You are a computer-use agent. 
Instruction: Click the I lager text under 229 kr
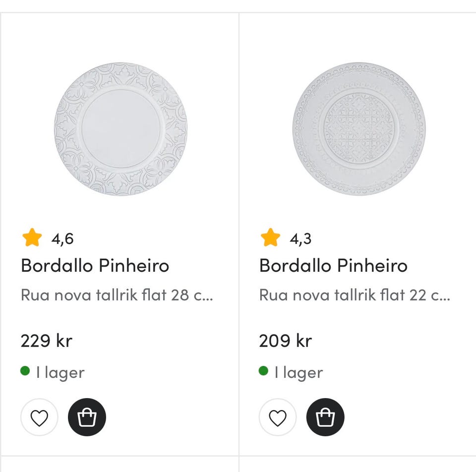point(60,372)
